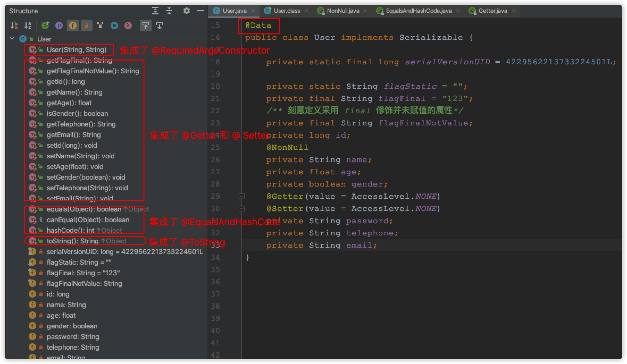The width and height of the screenshot is (627, 364).
Task: Select isGender(): boolean method
Action: (x=77, y=113)
